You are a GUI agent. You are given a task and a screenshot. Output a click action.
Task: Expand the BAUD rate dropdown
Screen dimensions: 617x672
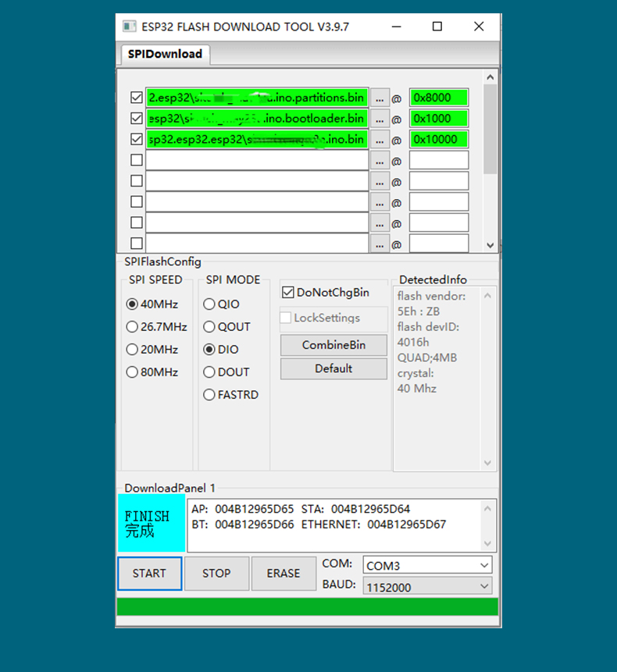[x=428, y=586]
